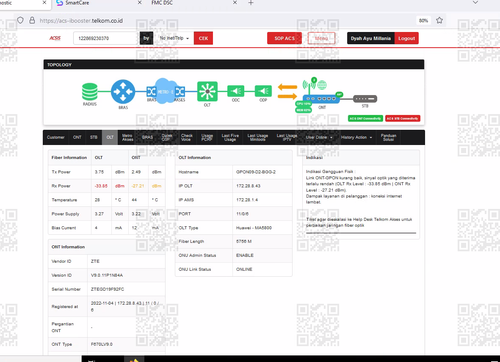The width and height of the screenshot is (500, 362).
Task: Click the red CEK button
Action: (203, 38)
